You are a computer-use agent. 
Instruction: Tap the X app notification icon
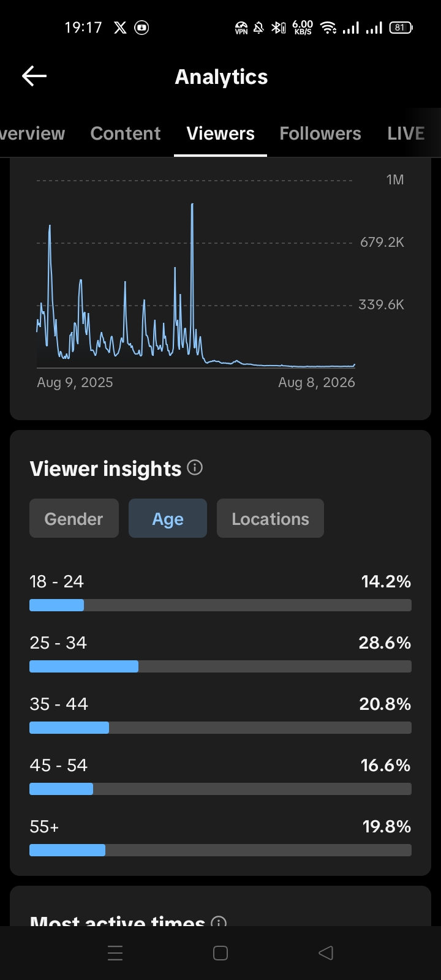[120, 28]
